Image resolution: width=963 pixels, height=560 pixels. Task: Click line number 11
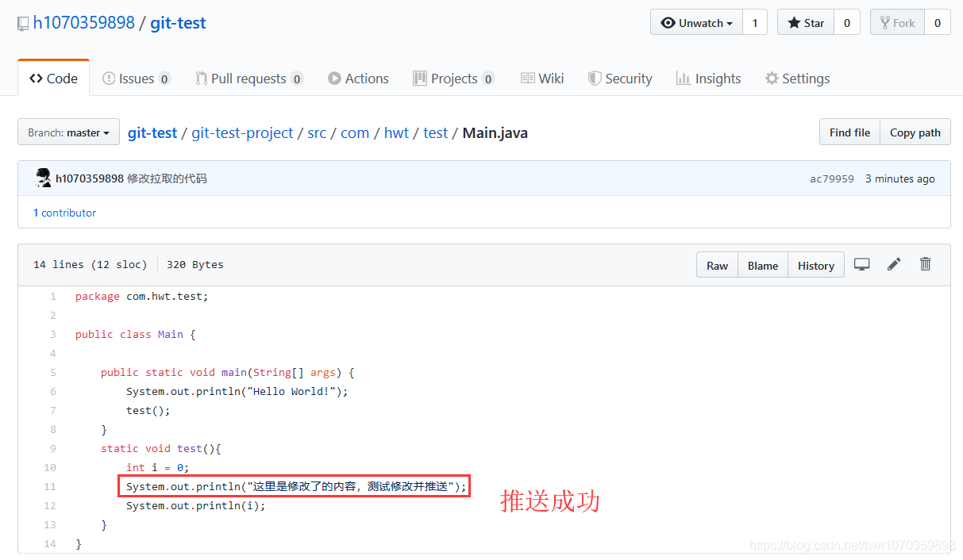(x=50, y=486)
